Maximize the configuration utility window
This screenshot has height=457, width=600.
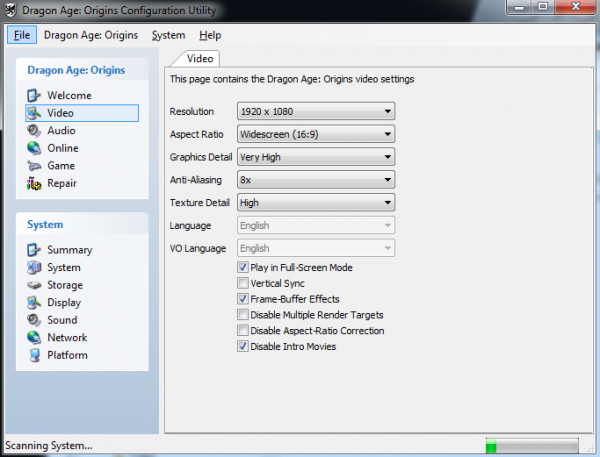543,7
